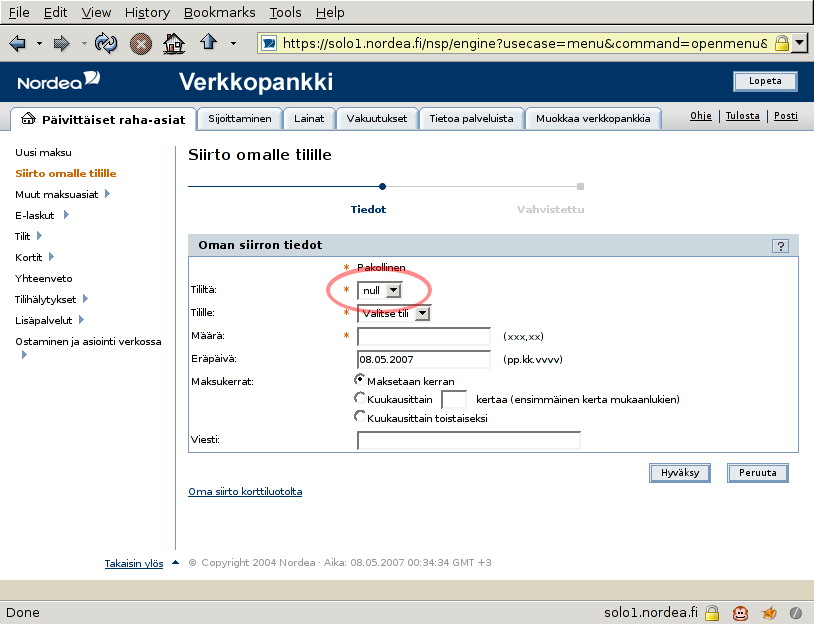
Task: Open the Oma siirto korttiluotolta link
Action: coord(245,492)
